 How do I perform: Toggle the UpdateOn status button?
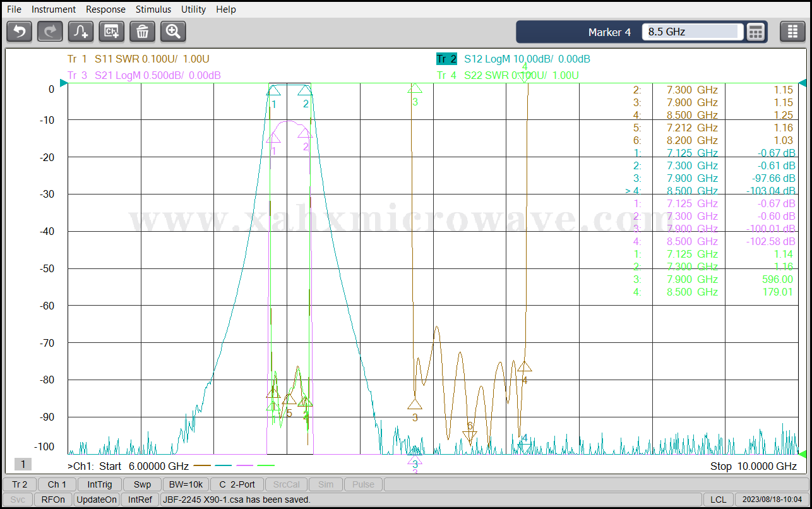97,500
